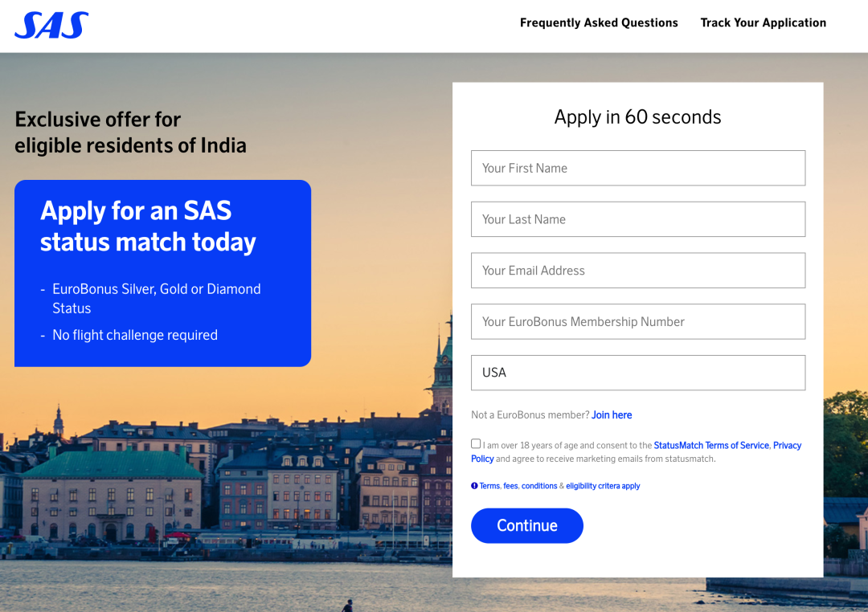This screenshot has height=612, width=868.
Task: Open the Terms link
Action: coord(489,486)
